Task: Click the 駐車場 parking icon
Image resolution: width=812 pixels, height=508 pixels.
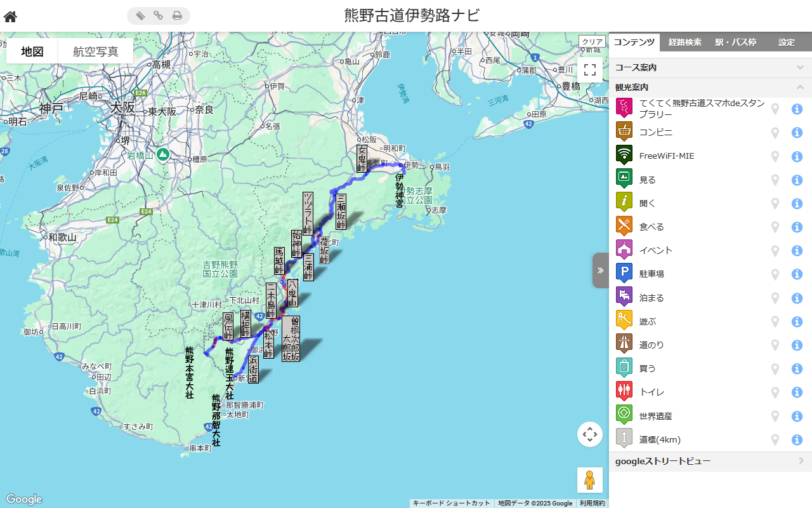Action: click(x=624, y=274)
